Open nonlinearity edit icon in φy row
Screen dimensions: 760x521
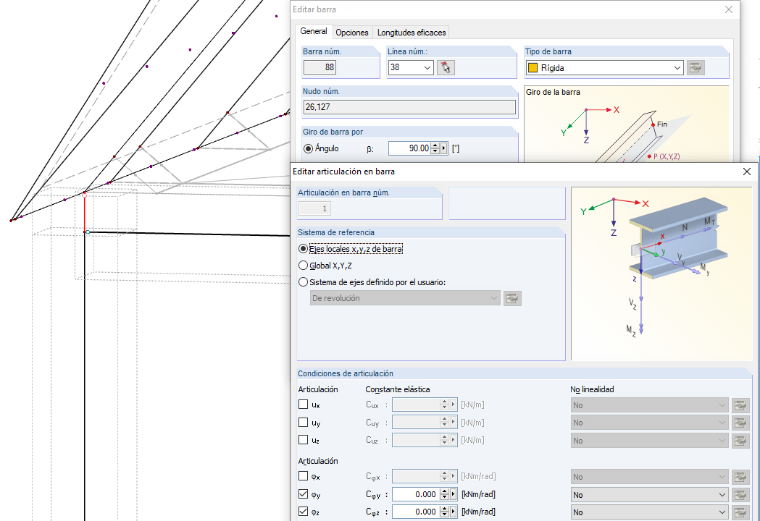pyautogui.click(x=740, y=495)
